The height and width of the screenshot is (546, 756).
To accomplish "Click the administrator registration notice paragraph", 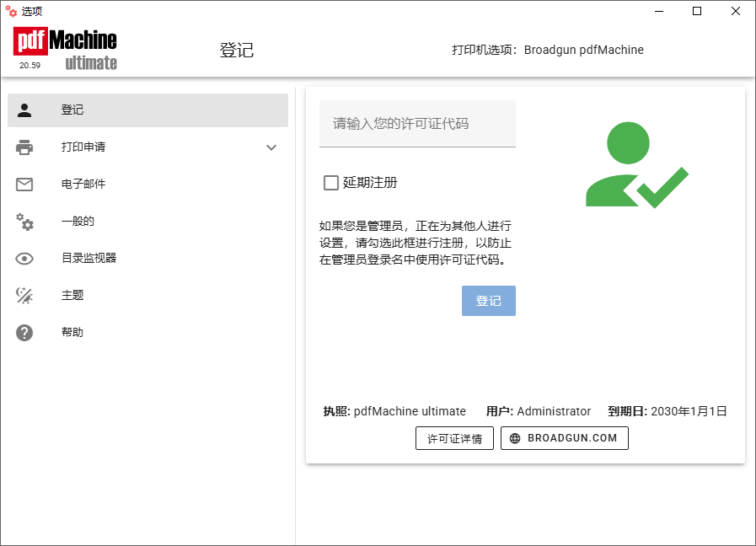I will (416, 243).
